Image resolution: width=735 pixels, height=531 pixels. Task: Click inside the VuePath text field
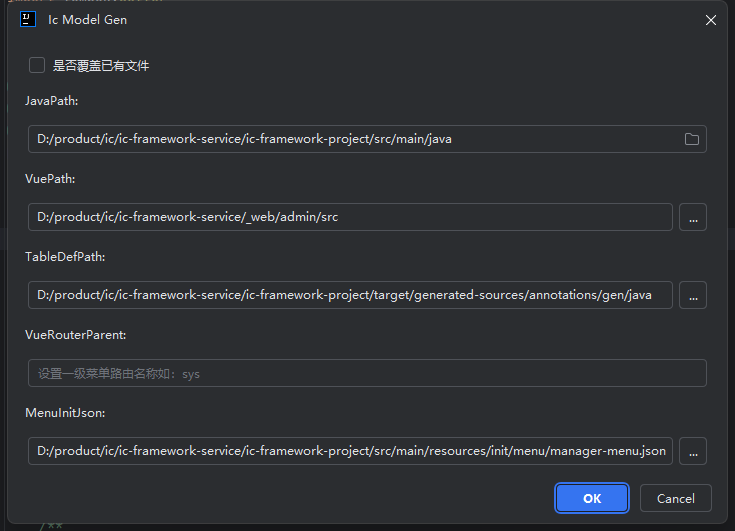350,217
